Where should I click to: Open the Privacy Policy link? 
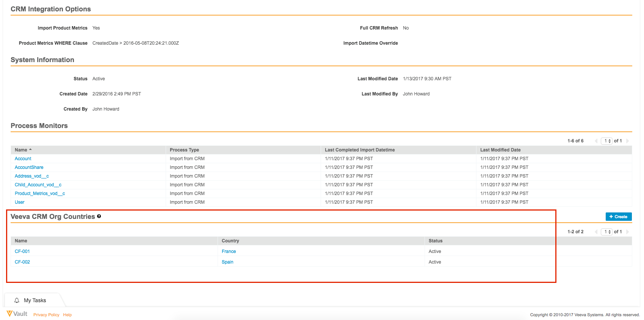[x=46, y=315]
